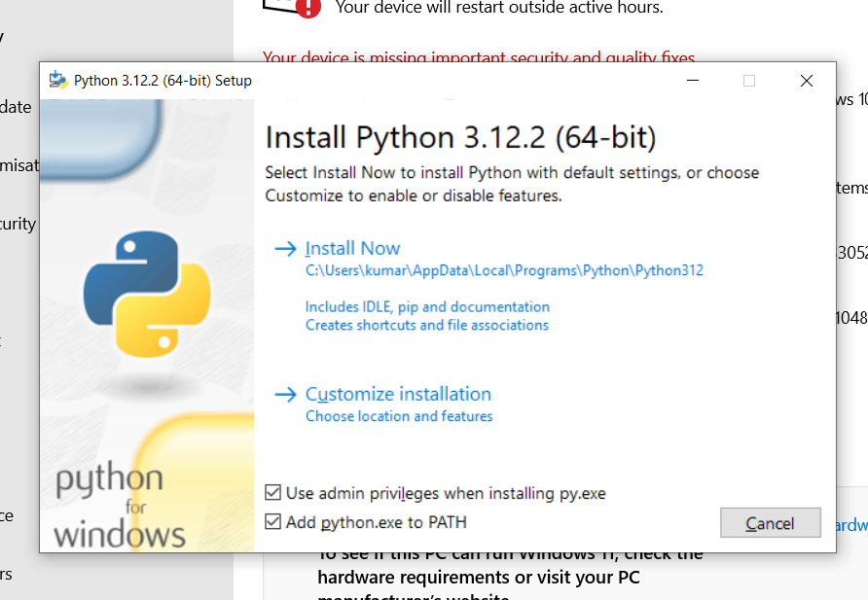
Task: Minimize the Python Setup window
Action: 692,81
